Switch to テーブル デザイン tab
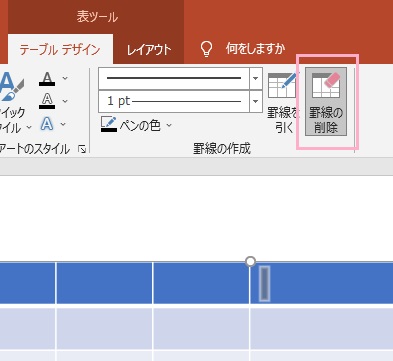The height and width of the screenshot is (361, 393). coord(60,50)
